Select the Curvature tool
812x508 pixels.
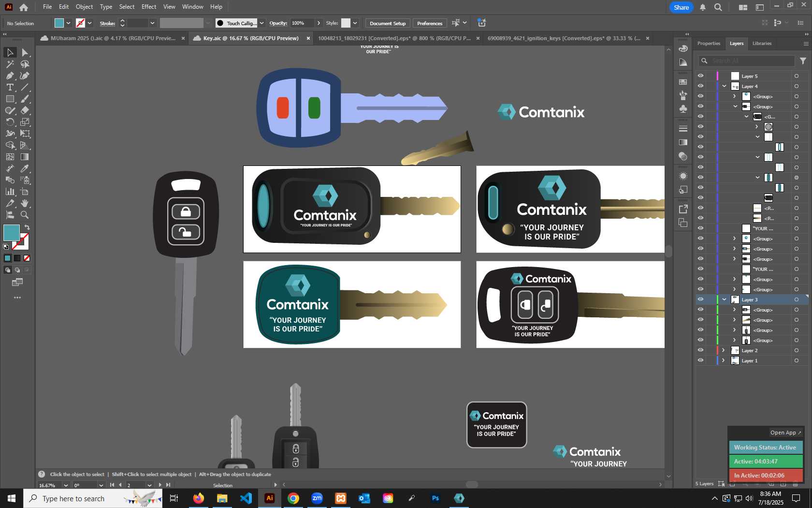25,75
